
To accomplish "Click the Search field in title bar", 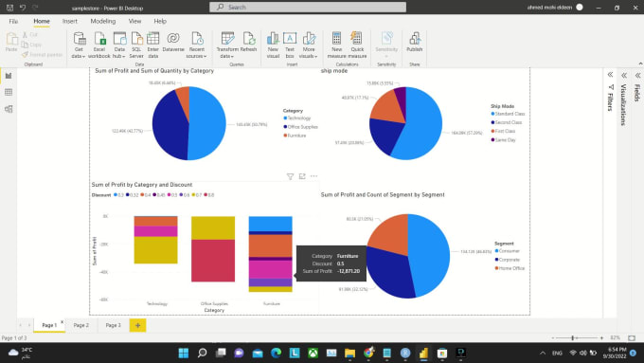I will click(308, 7).
